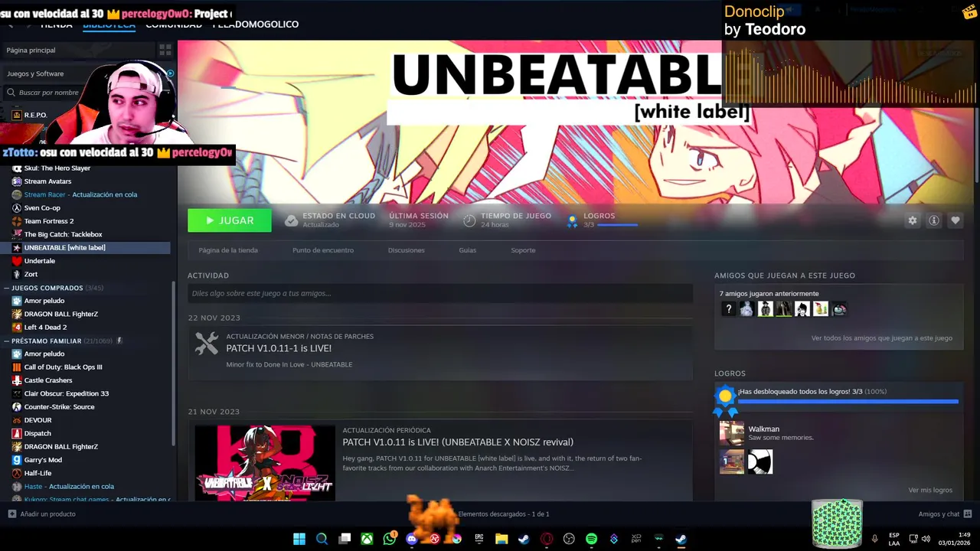Click the taskbar volume icon

(926, 539)
